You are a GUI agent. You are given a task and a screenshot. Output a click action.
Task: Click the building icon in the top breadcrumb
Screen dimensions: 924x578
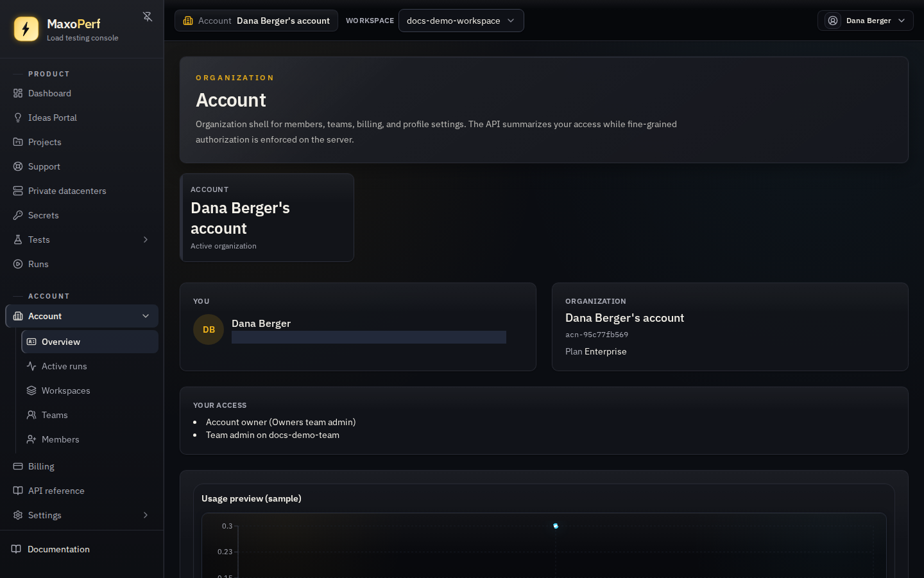[188, 21]
